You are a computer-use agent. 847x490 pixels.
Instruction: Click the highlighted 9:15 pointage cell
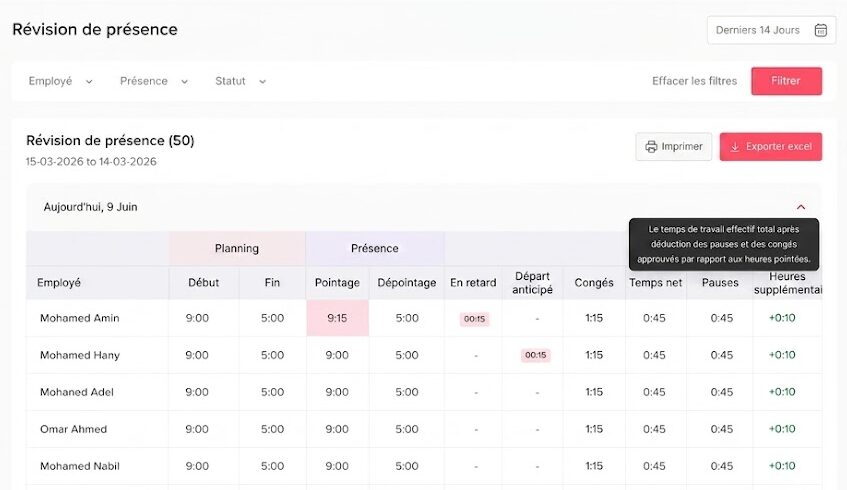[x=338, y=318]
